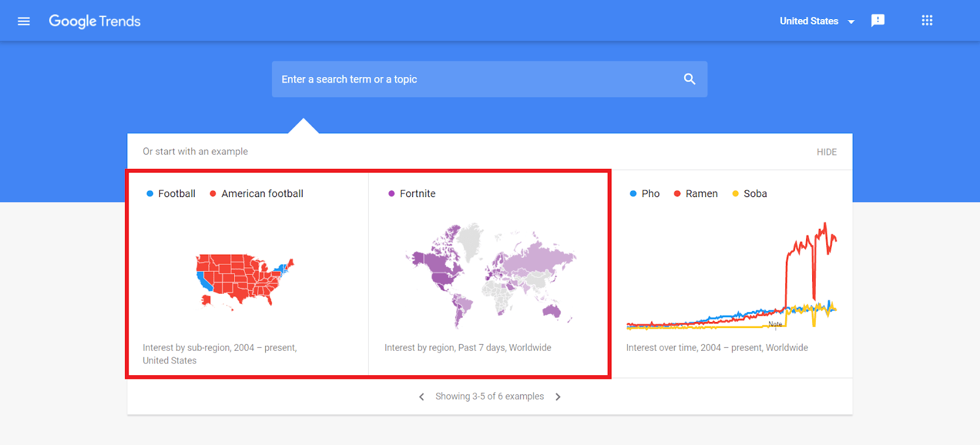
Task: Open the send feedback icon
Action: (878, 21)
